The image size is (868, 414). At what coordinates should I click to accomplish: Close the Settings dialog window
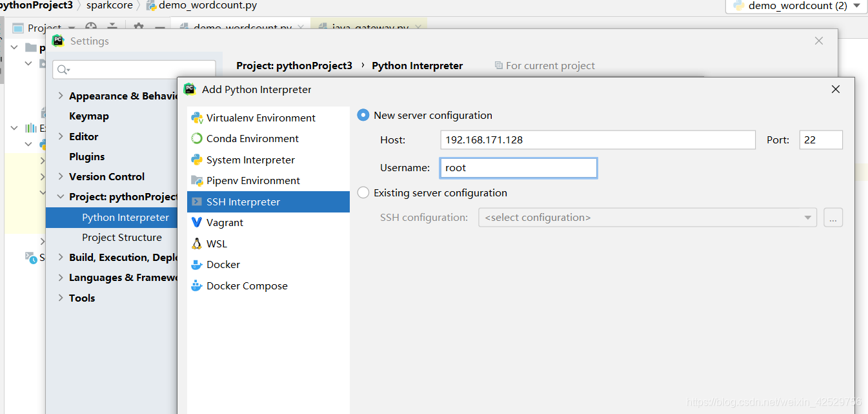click(819, 41)
